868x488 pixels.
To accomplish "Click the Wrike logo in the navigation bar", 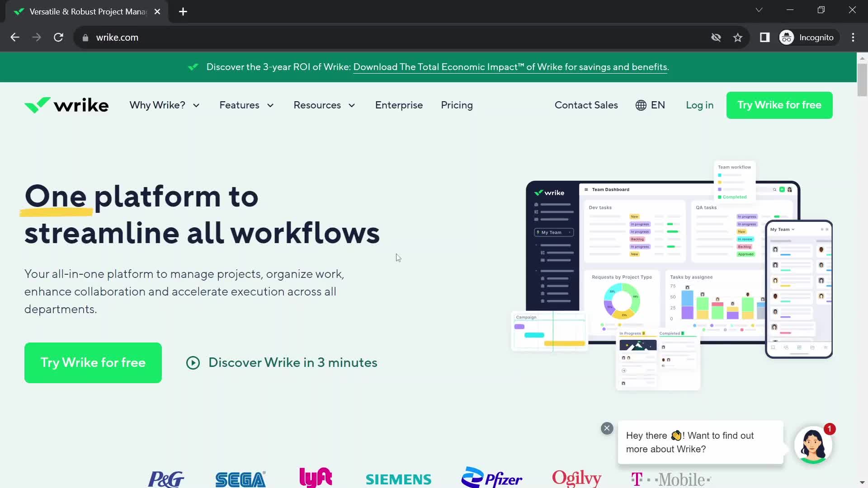I will tap(66, 105).
